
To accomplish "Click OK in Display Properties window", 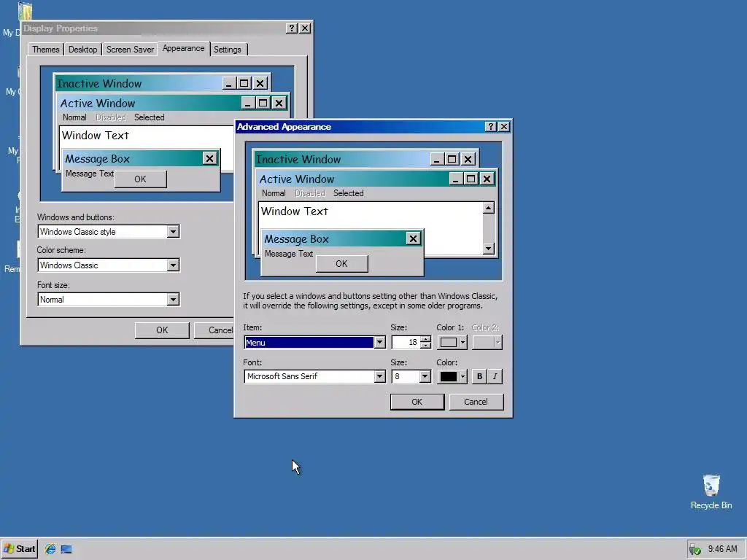I will coord(162,330).
